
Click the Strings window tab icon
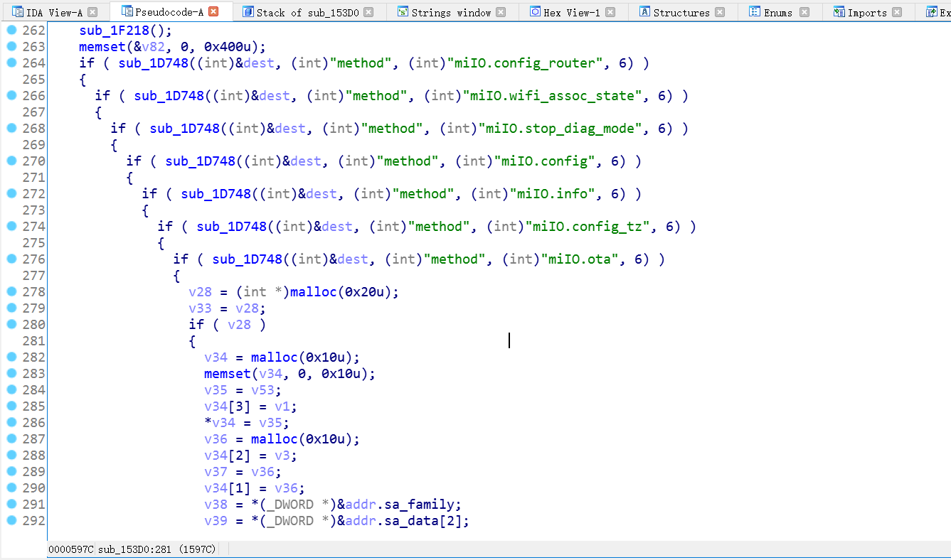point(403,12)
